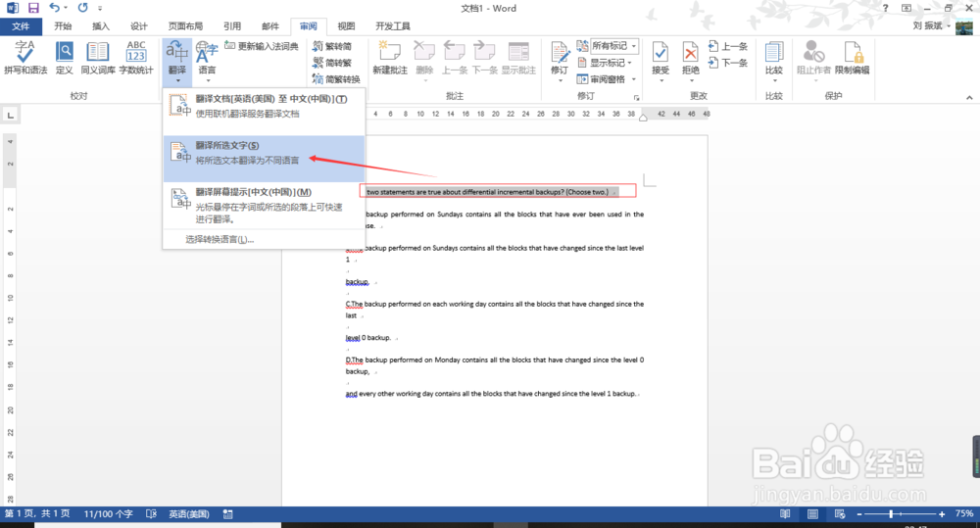Image resolution: width=980 pixels, height=528 pixels.
Task: Expand the Accept button dropdown arrow
Action: (x=661, y=80)
